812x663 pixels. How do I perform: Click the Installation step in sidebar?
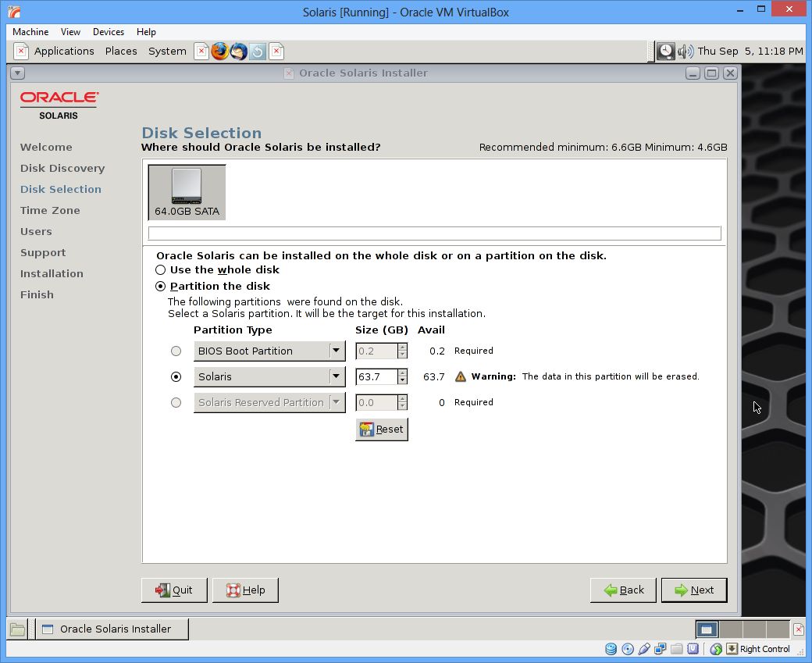coord(52,273)
